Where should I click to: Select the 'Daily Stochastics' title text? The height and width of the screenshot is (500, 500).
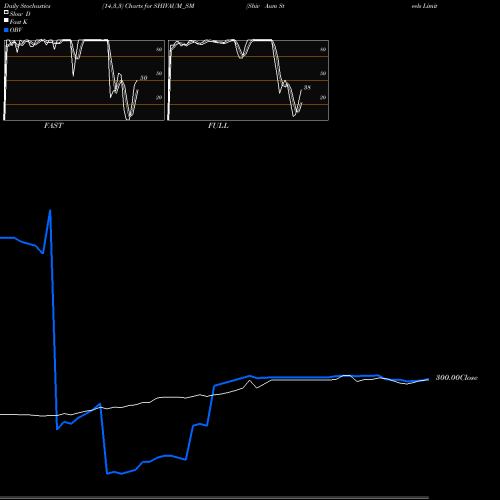(27, 6)
